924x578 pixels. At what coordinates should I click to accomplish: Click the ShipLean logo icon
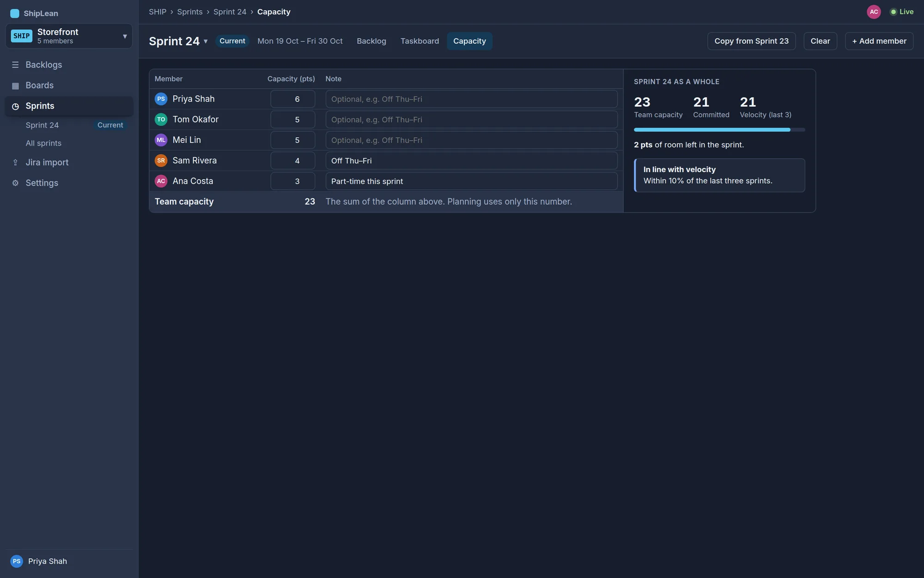(x=15, y=13)
